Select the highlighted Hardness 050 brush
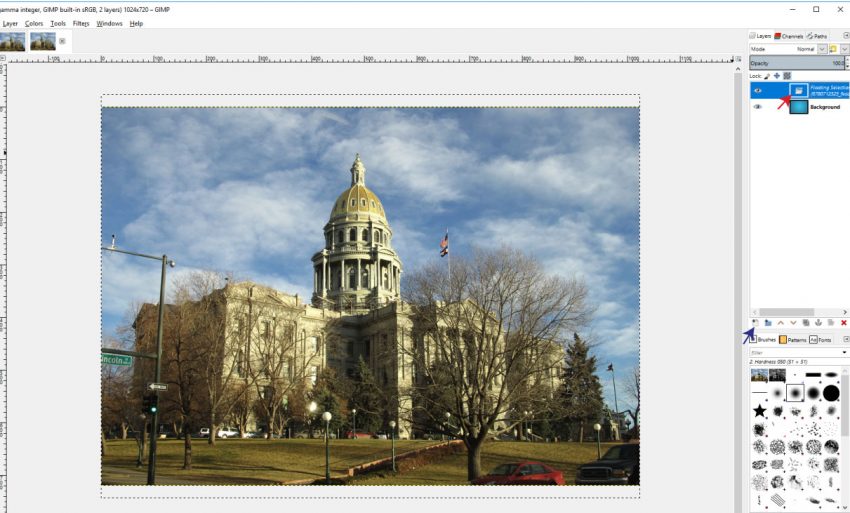The image size is (850, 513). coord(795,393)
